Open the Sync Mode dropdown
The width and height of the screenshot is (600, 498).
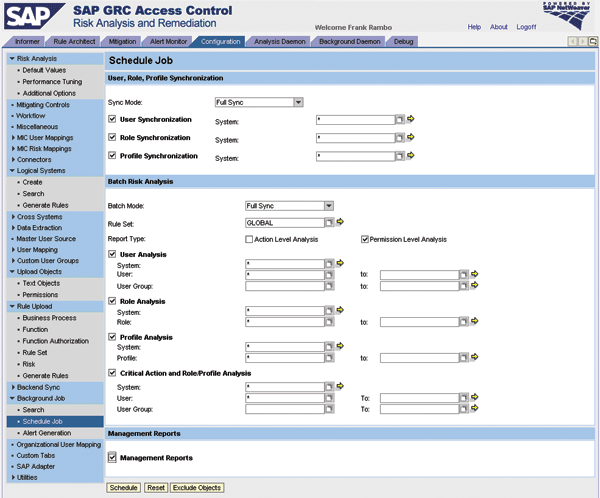tap(298, 102)
